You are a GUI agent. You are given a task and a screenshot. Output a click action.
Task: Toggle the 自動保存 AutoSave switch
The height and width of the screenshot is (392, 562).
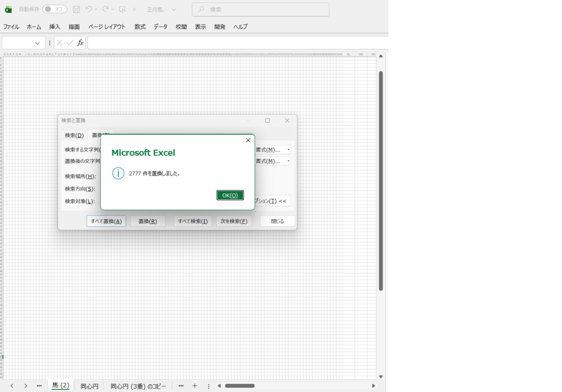pos(54,9)
